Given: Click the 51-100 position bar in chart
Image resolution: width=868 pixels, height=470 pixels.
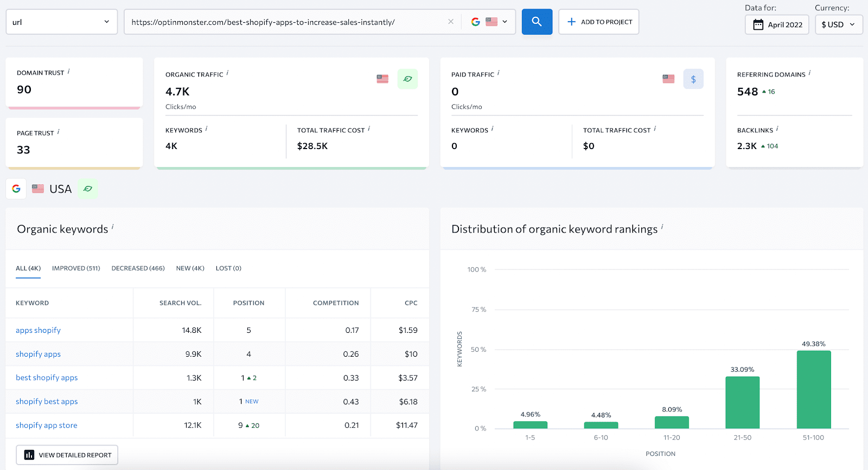Looking at the screenshot, I should 814,389.
